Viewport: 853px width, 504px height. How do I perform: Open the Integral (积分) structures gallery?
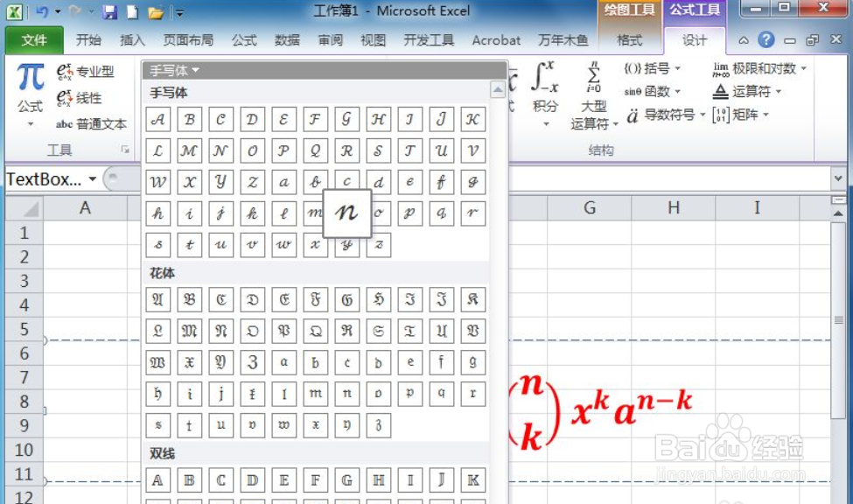tap(545, 94)
